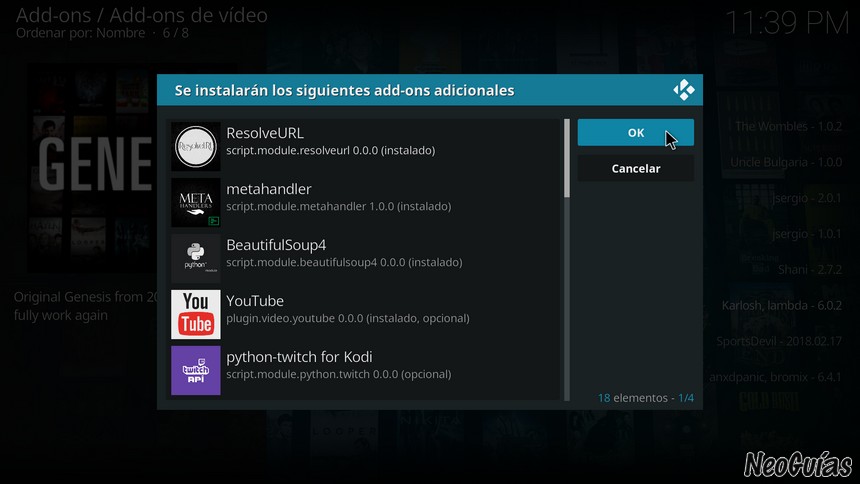Click the dialog list scrollbar handle
Screen dimensions: 860x484
567,158
